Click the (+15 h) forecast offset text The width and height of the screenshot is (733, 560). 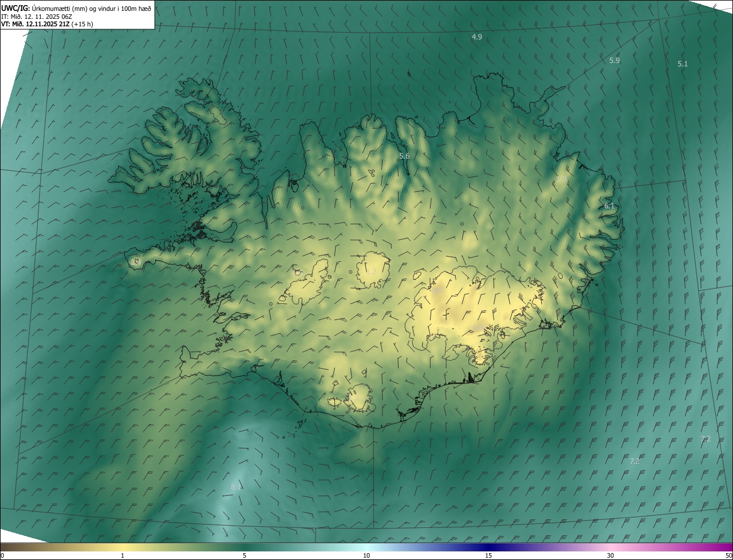pos(82,24)
